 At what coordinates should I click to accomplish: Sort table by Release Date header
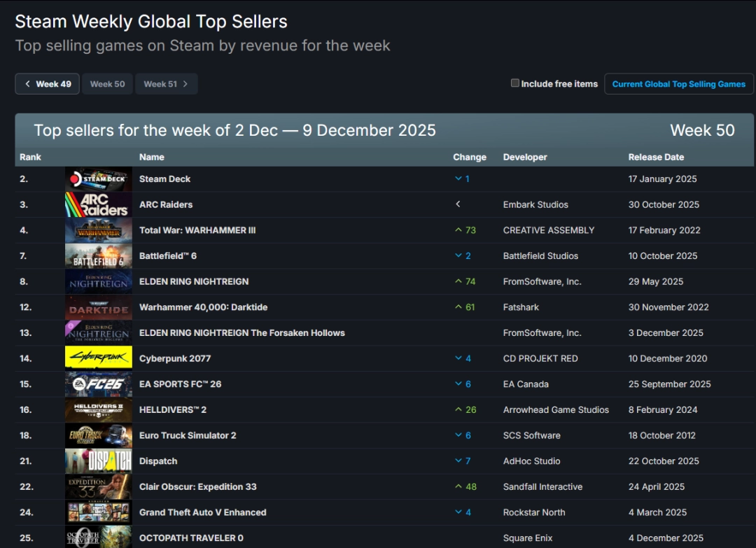pos(656,157)
